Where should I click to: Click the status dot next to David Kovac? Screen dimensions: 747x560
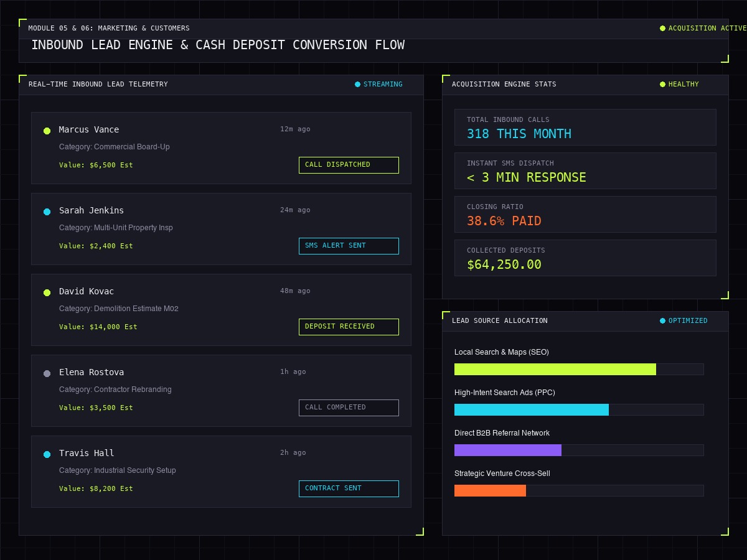point(47,292)
